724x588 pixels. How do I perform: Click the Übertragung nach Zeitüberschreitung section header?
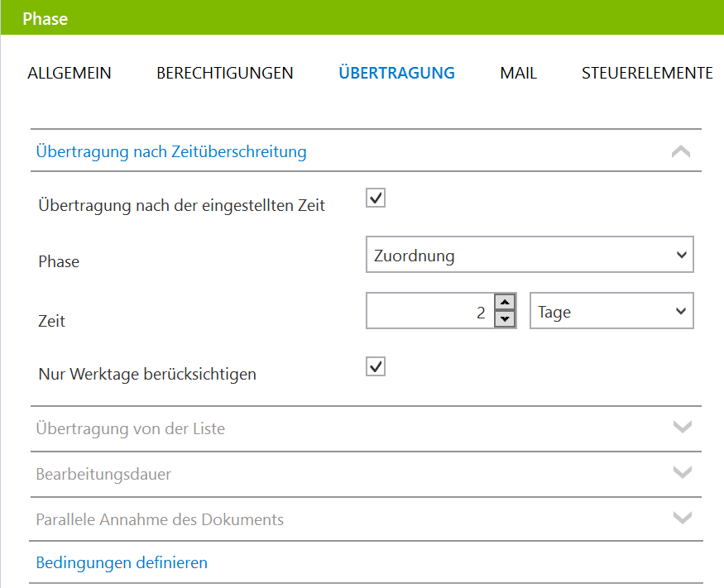pos(171,151)
